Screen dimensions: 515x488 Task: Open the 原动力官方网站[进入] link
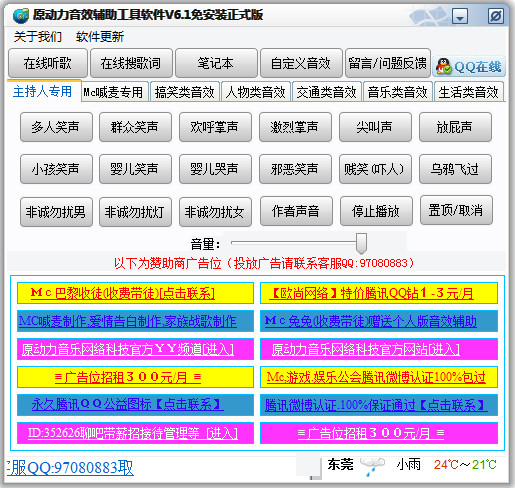366,349
